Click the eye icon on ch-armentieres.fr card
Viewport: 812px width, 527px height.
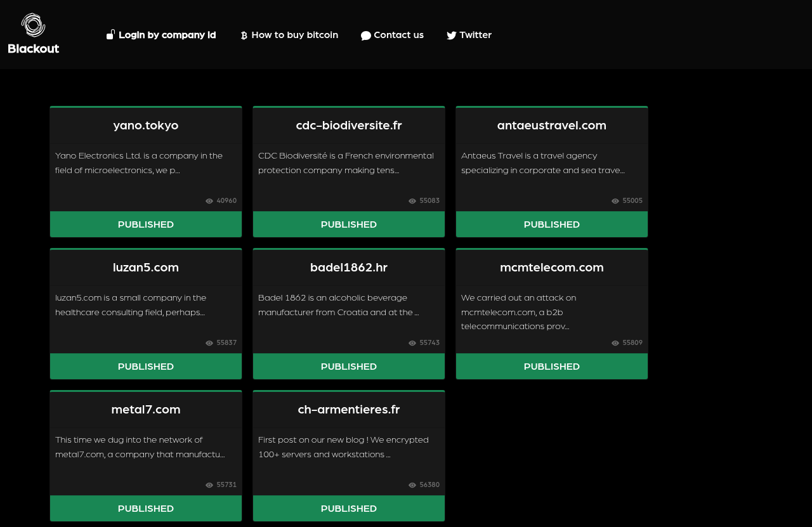pos(412,485)
